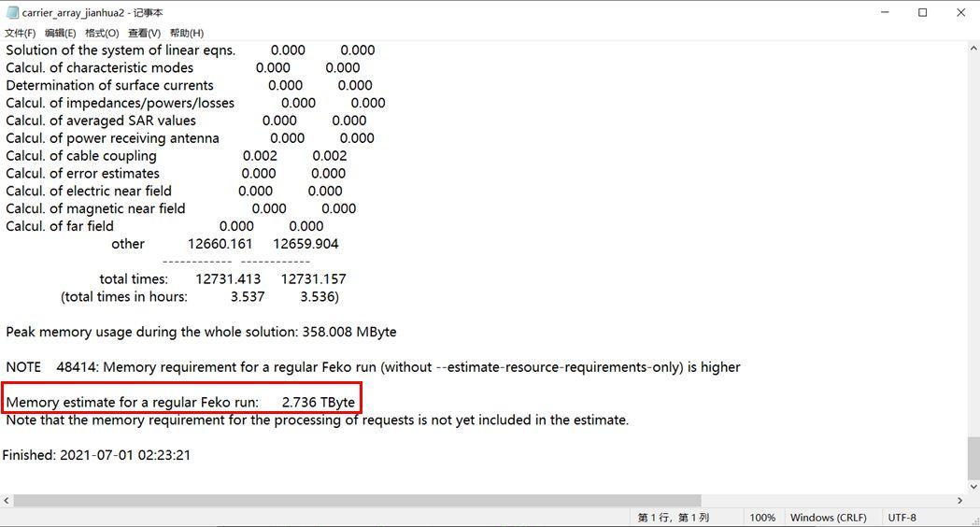Screen dimensions: 980x527
Task: Click the horizontal scrollbar thumb
Action: (x=358, y=501)
